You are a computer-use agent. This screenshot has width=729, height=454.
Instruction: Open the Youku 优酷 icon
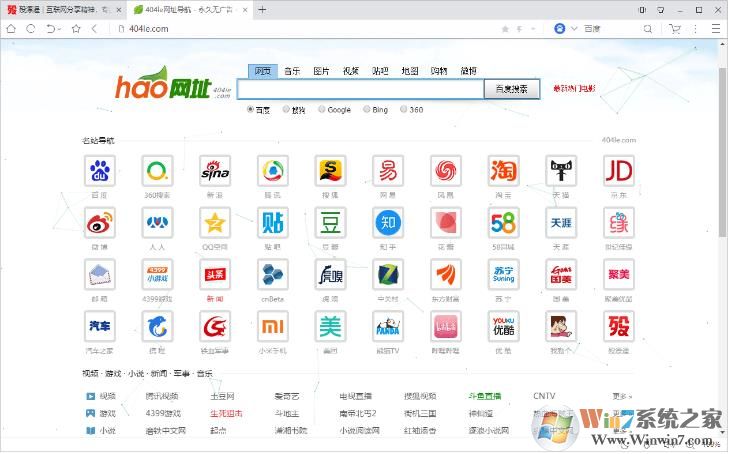(504, 327)
